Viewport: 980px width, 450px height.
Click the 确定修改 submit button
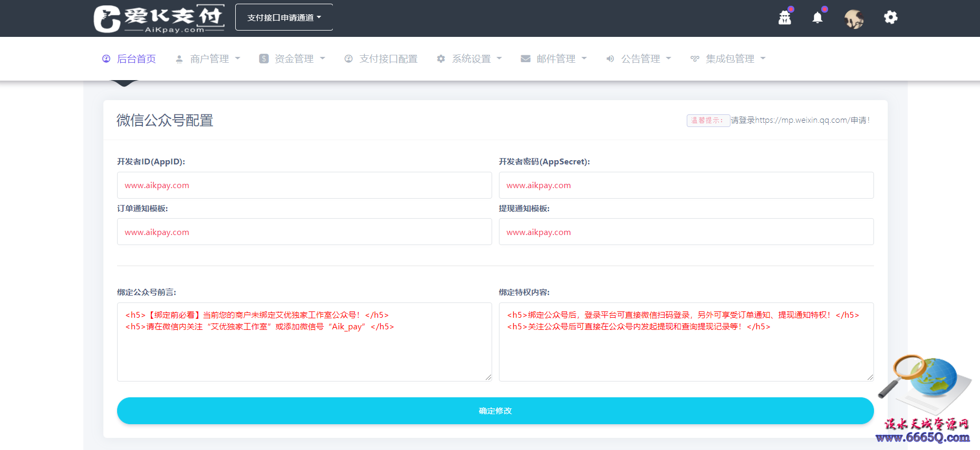pyautogui.click(x=495, y=410)
